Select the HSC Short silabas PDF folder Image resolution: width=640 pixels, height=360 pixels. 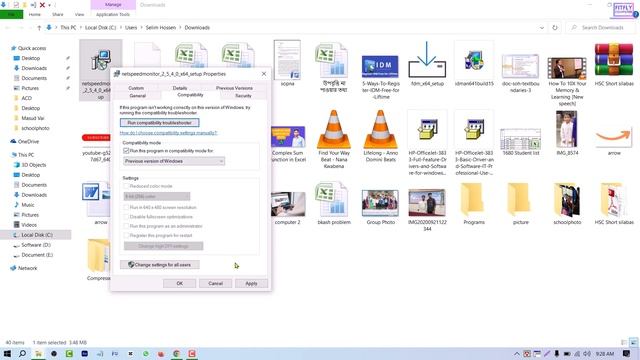pyautogui.click(x=613, y=199)
